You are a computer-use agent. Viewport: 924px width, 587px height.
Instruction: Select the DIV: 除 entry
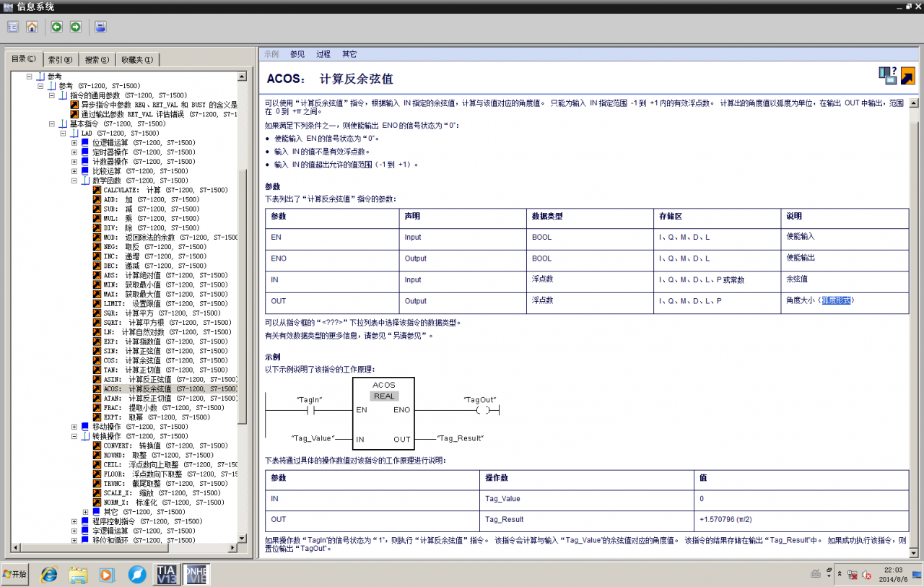point(151,227)
